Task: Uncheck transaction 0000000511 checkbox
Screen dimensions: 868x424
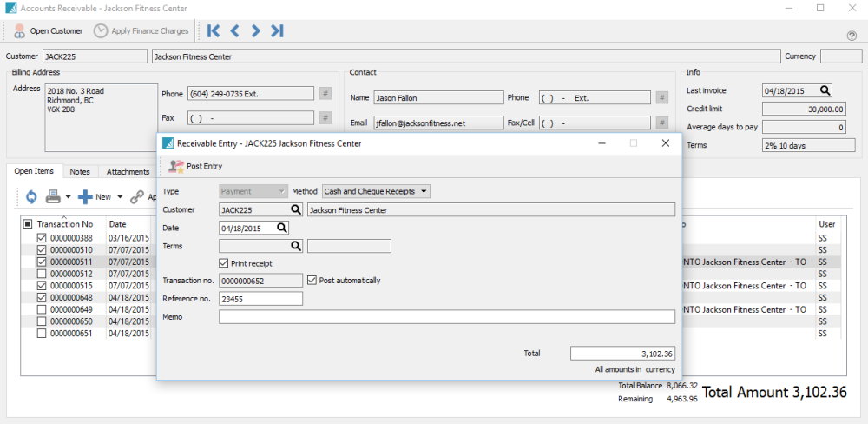Action: click(42, 262)
